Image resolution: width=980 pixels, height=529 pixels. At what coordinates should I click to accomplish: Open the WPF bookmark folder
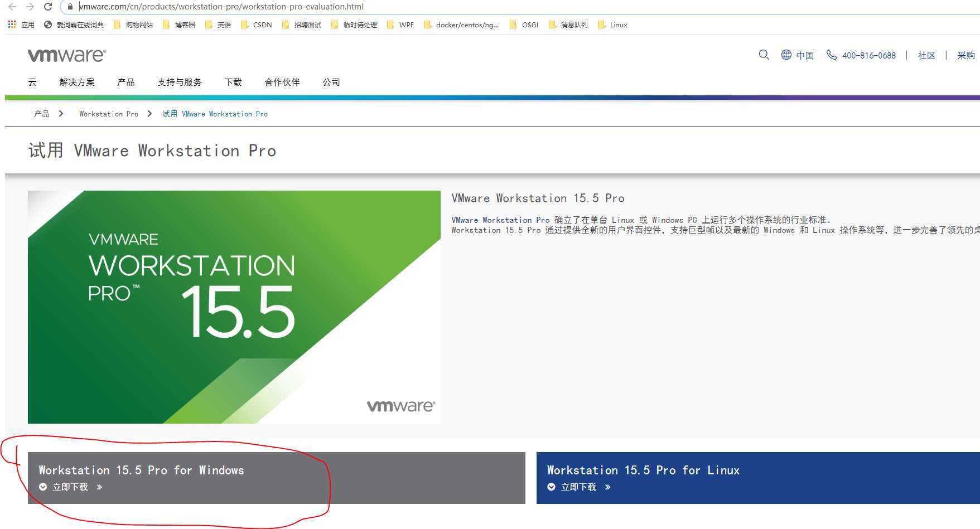400,25
